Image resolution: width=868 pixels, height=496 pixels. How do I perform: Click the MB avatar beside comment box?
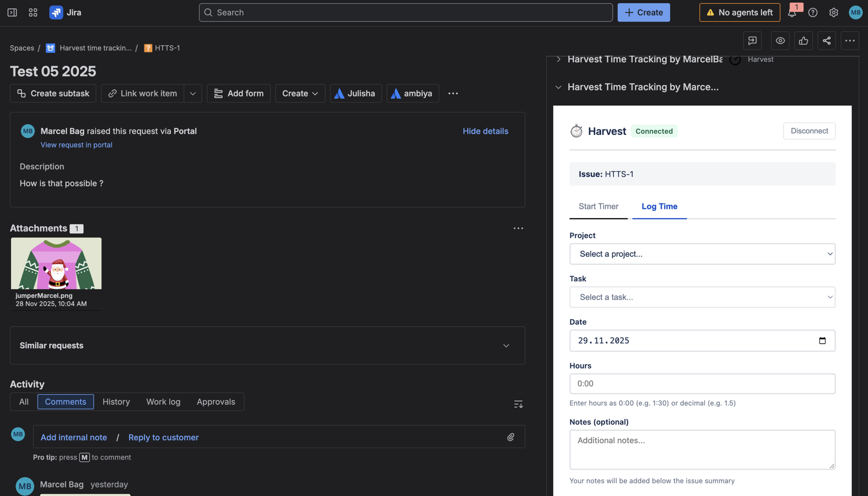(x=18, y=434)
